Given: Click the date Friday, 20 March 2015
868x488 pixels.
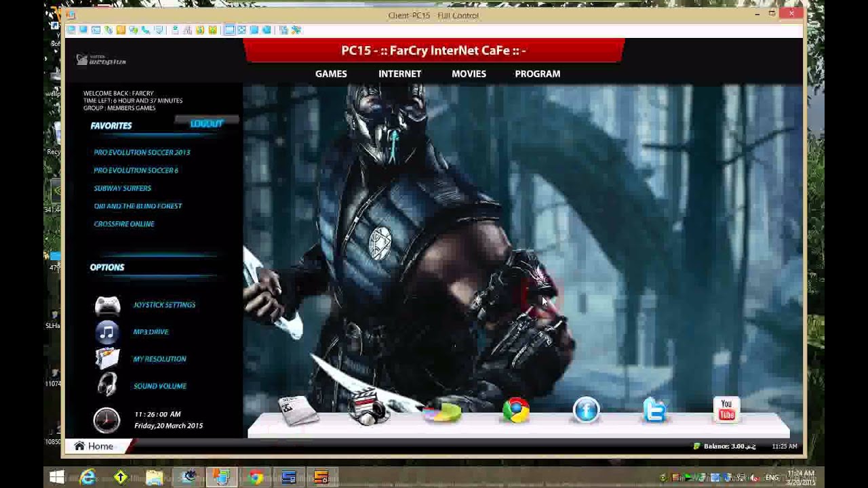Looking at the screenshot, I should tap(168, 426).
